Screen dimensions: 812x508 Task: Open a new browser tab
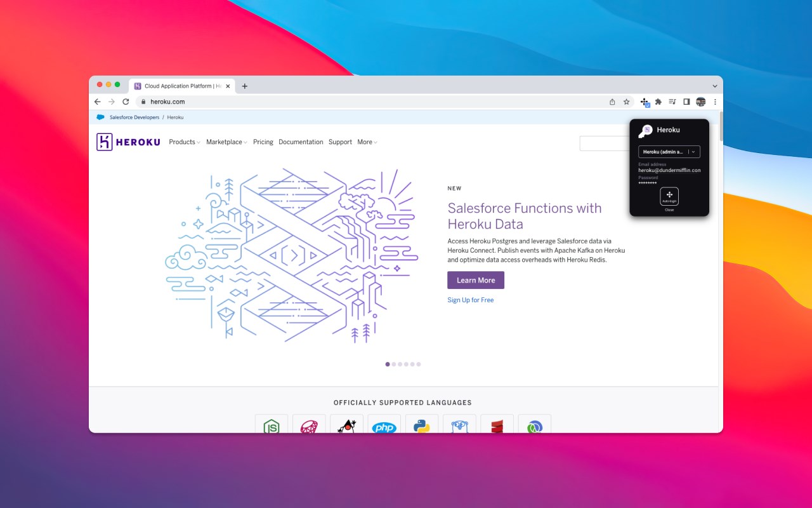coord(245,86)
